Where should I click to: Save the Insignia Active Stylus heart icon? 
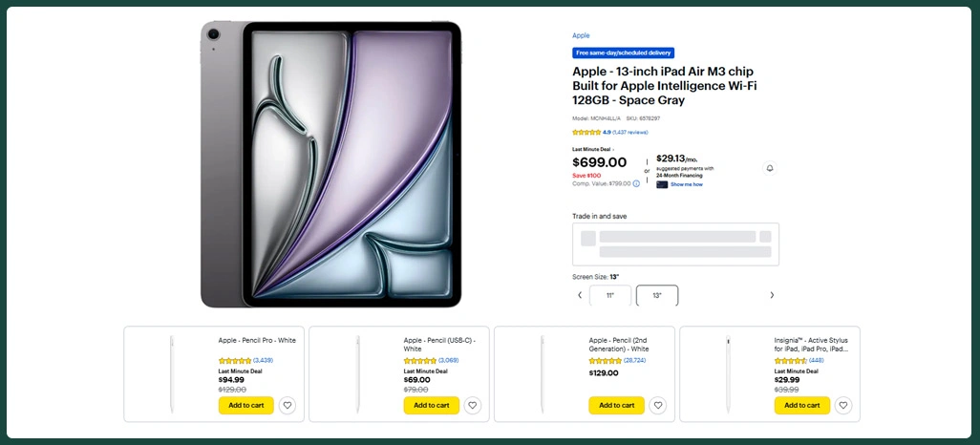(x=843, y=405)
